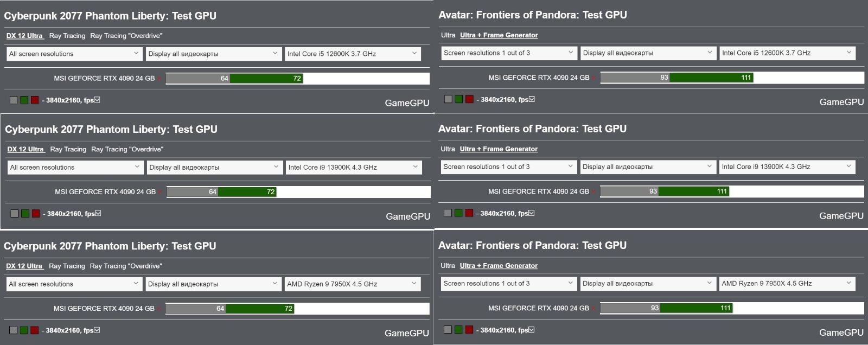868x345 pixels.
Task: Click MSI GEFORCE RTX 4090 label in Avatar Ryzen panel
Action: click(x=539, y=308)
